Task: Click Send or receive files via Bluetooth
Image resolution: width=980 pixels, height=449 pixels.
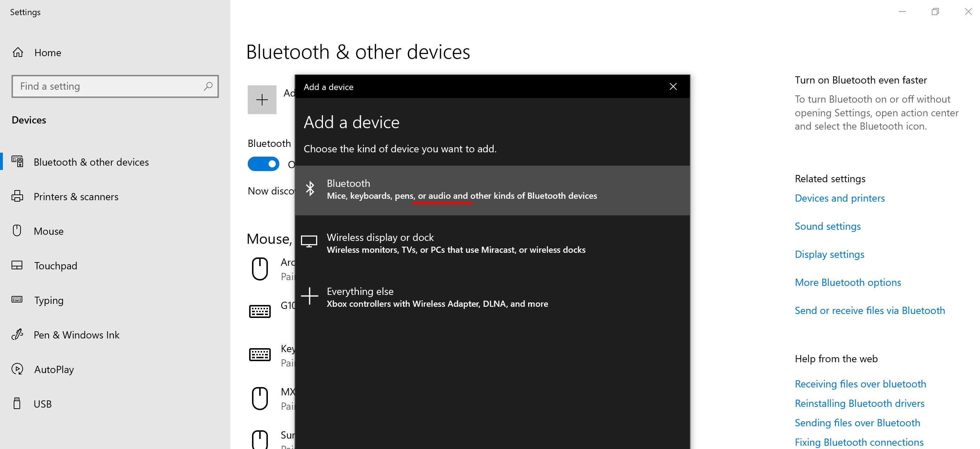Action: pyautogui.click(x=870, y=310)
